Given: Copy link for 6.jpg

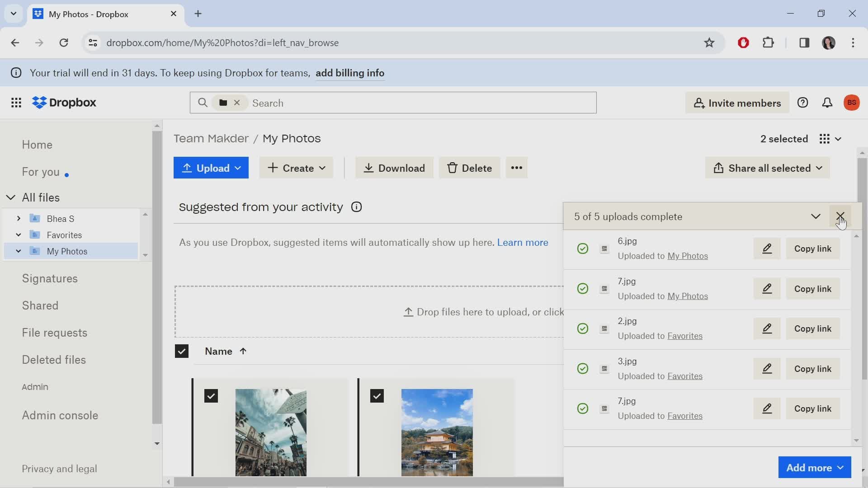Looking at the screenshot, I should 813,249.
